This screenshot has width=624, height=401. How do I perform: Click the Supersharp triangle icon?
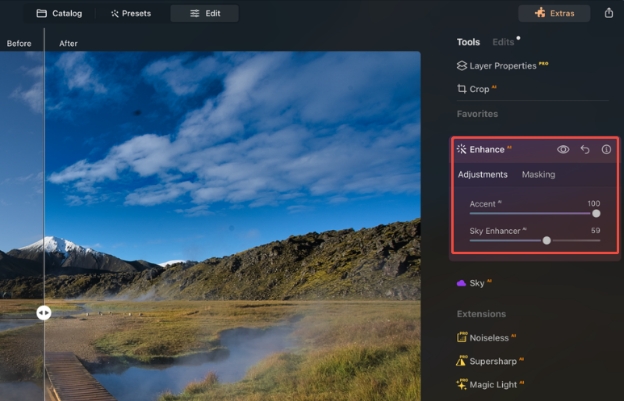tap(461, 360)
